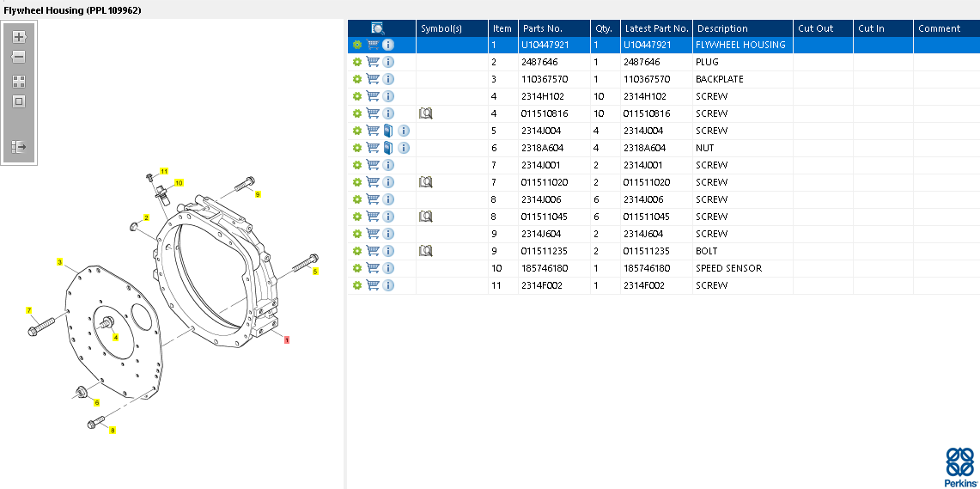Show info for SPEED SENSOR row
Screen dimensions: 980x489
(x=388, y=268)
